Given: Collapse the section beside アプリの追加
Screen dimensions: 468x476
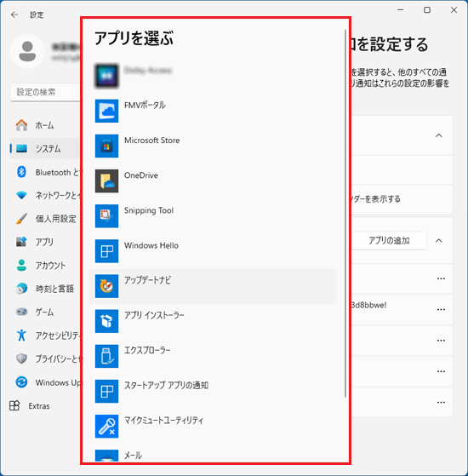Looking at the screenshot, I should pyautogui.click(x=438, y=241).
